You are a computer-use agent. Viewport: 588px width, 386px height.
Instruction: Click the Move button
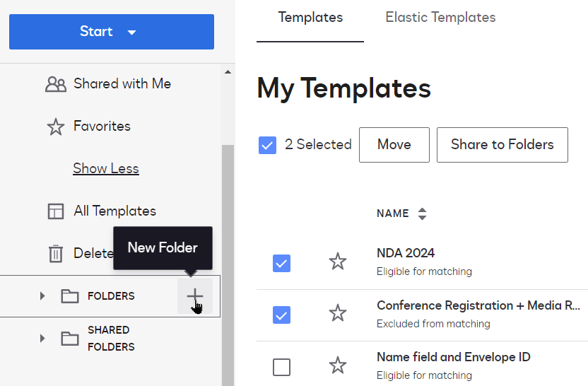coord(394,145)
